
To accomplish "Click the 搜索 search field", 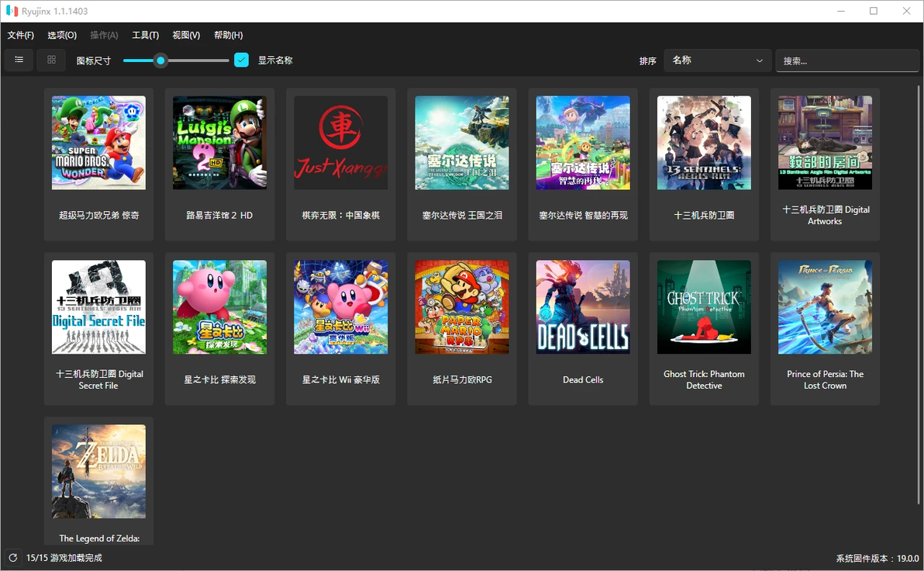I will click(x=846, y=61).
